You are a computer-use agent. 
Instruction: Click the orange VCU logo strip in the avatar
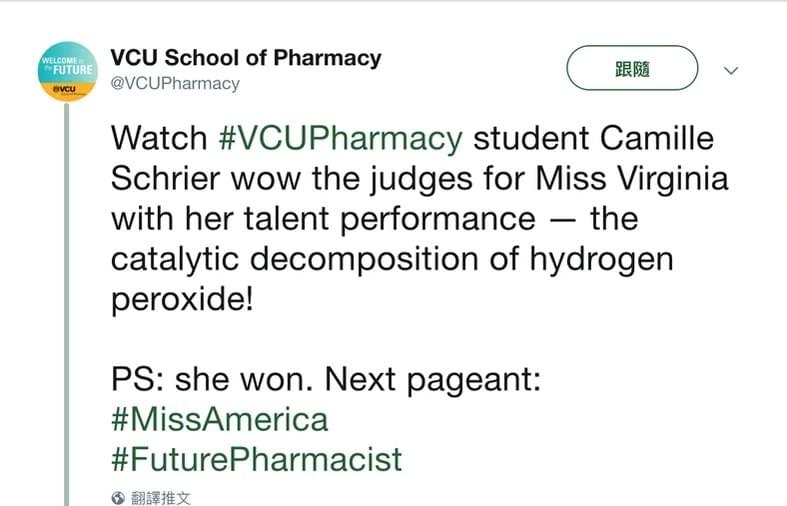pyautogui.click(x=67, y=90)
